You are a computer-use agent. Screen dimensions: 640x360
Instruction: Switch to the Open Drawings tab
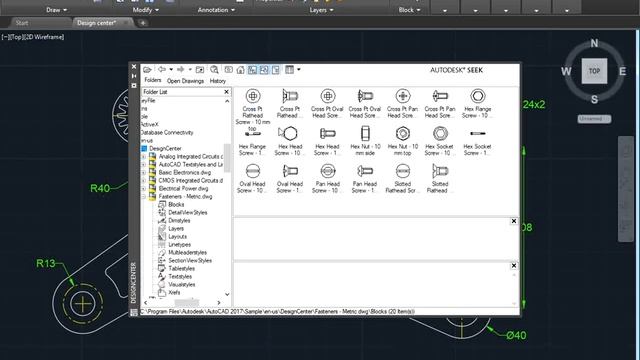[x=185, y=81]
